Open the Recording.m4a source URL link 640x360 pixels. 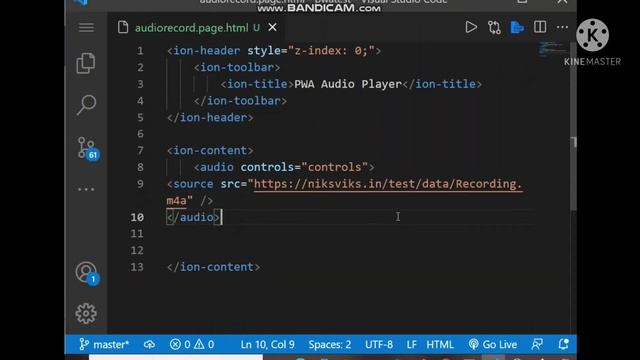388,184
